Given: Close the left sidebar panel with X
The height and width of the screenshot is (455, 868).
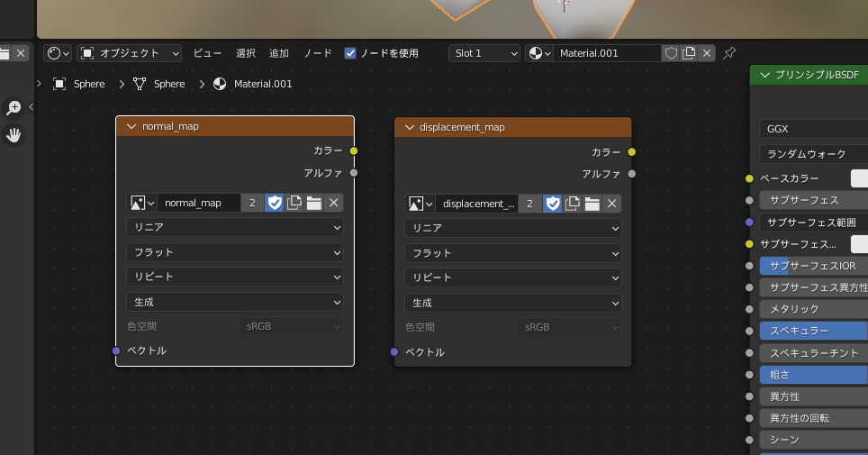Looking at the screenshot, I should [21, 53].
